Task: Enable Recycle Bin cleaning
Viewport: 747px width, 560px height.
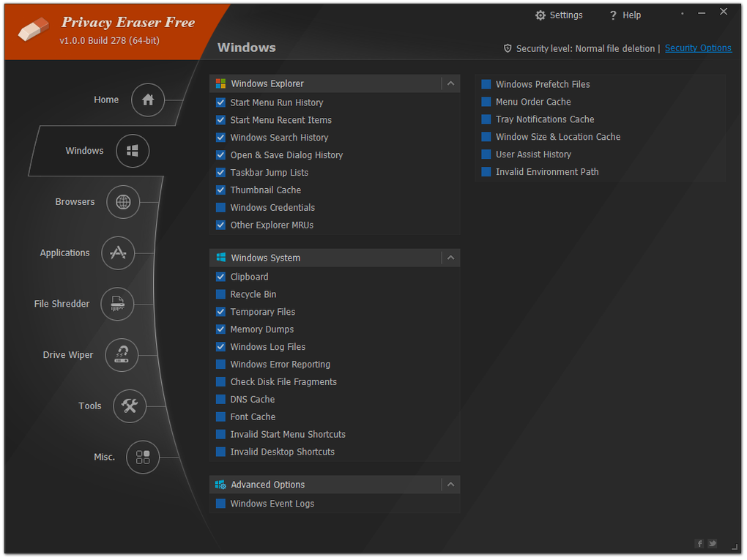Action: point(220,294)
